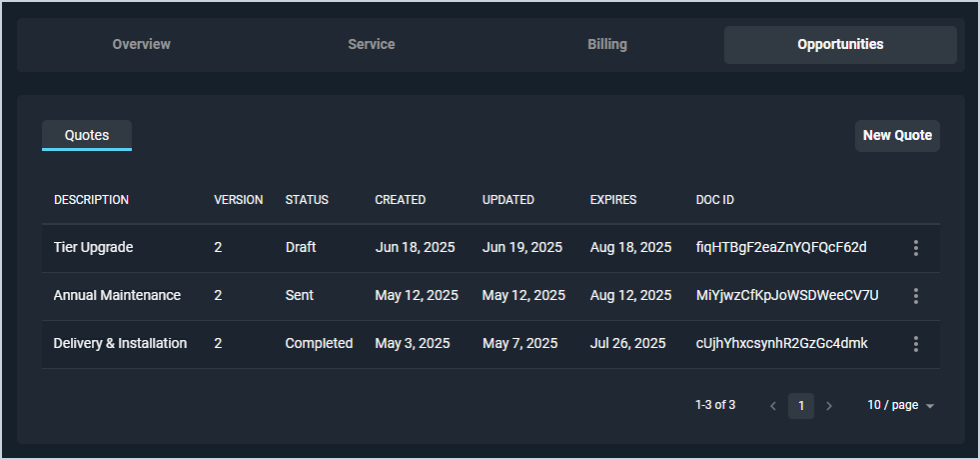The image size is (980, 460).
Task: Select the Opportunities tab
Action: point(840,45)
